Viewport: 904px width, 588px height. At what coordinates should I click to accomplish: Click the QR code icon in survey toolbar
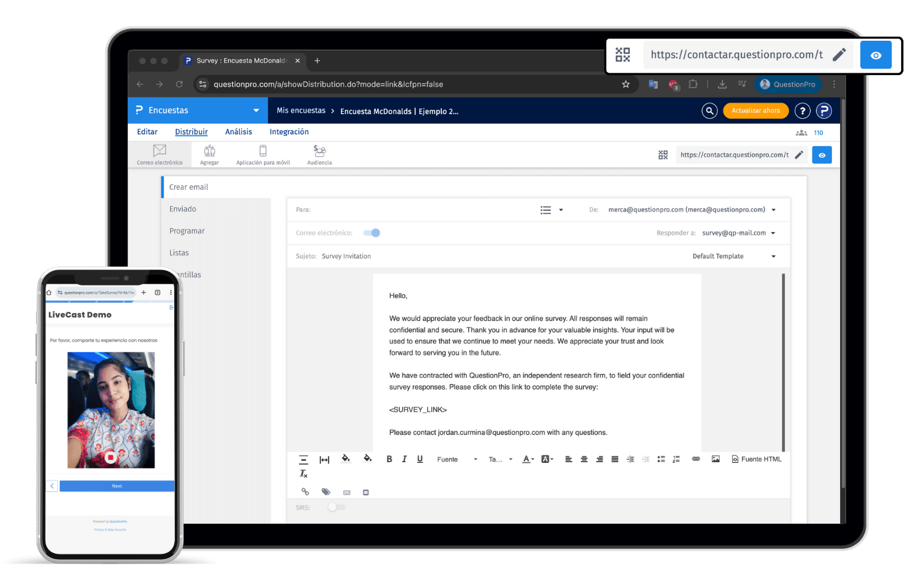663,155
